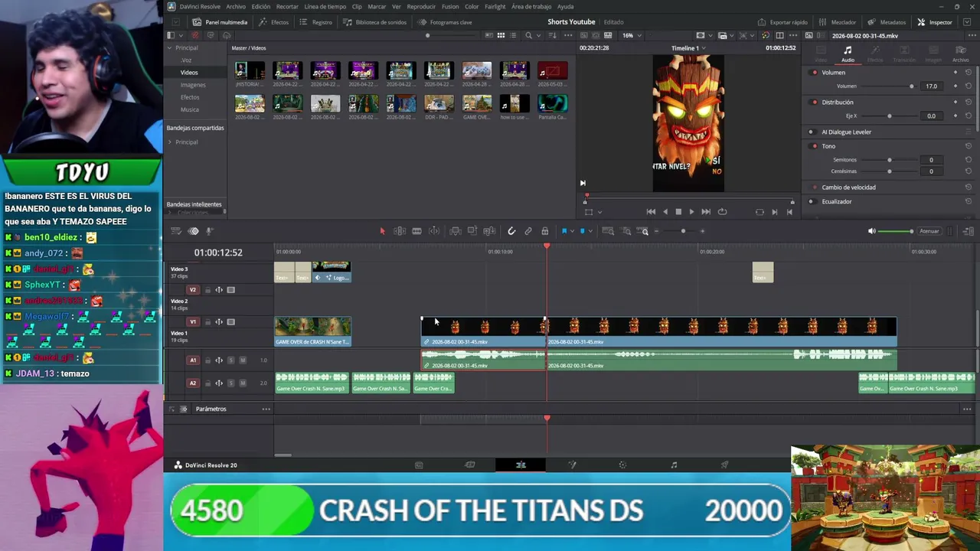This screenshot has height=551, width=980.
Task: Open the Parámetros three-dot options menu
Action: point(266,409)
